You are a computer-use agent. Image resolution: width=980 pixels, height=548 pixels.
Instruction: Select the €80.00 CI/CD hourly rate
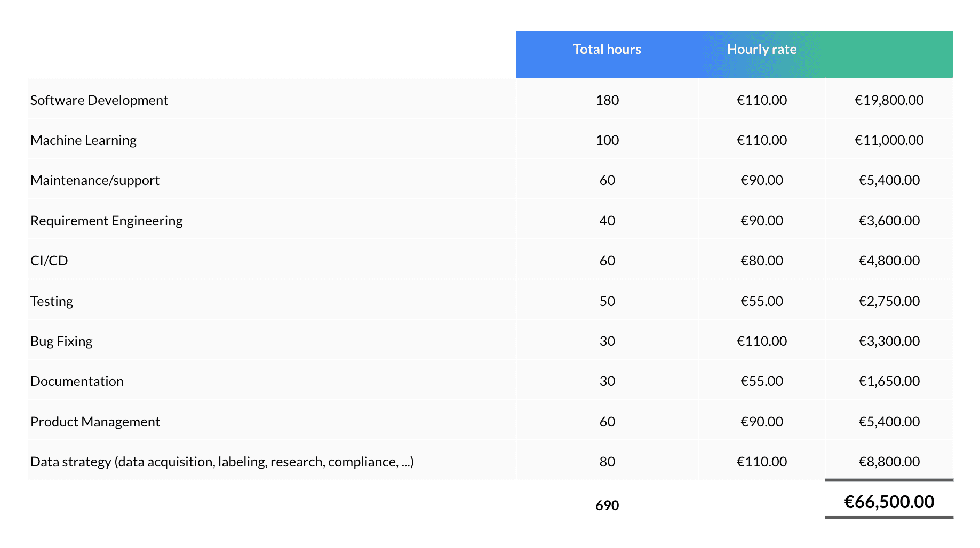(x=761, y=261)
